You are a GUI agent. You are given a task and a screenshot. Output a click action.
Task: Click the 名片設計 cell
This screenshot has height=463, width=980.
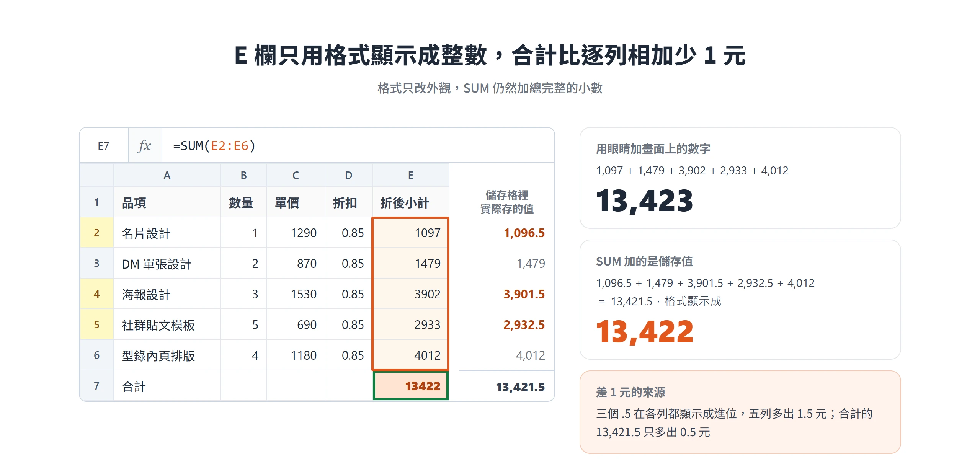pos(167,233)
